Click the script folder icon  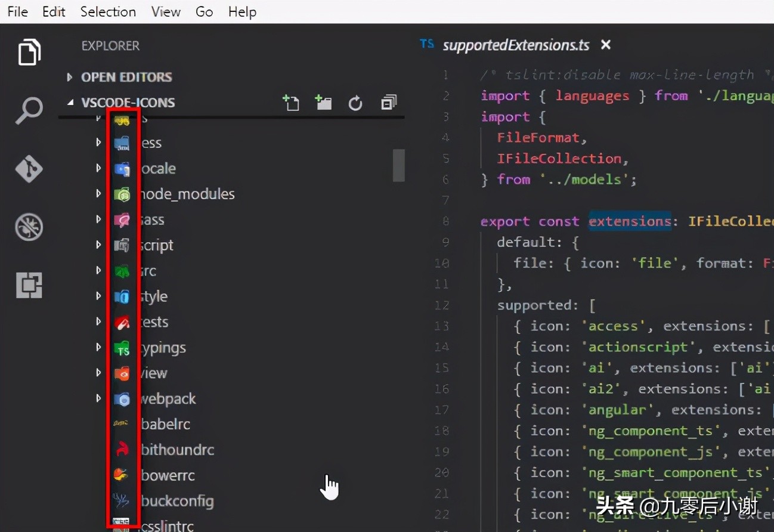(x=122, y=245)
